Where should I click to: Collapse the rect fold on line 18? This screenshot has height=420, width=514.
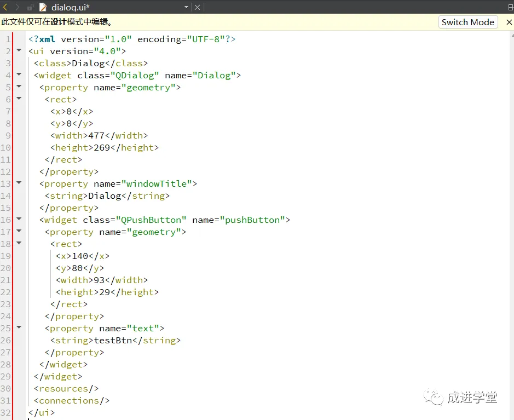(x=19, y=243)
